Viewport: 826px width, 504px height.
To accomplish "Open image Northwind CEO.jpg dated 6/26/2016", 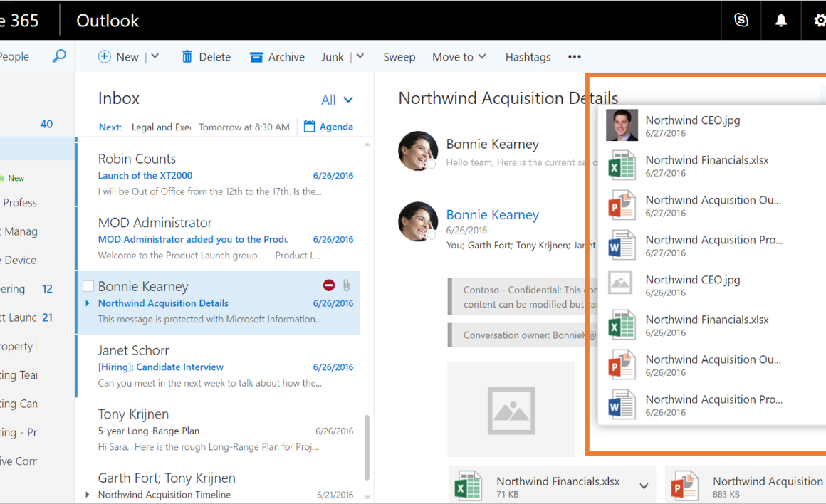I will click(x=711, y=285).
